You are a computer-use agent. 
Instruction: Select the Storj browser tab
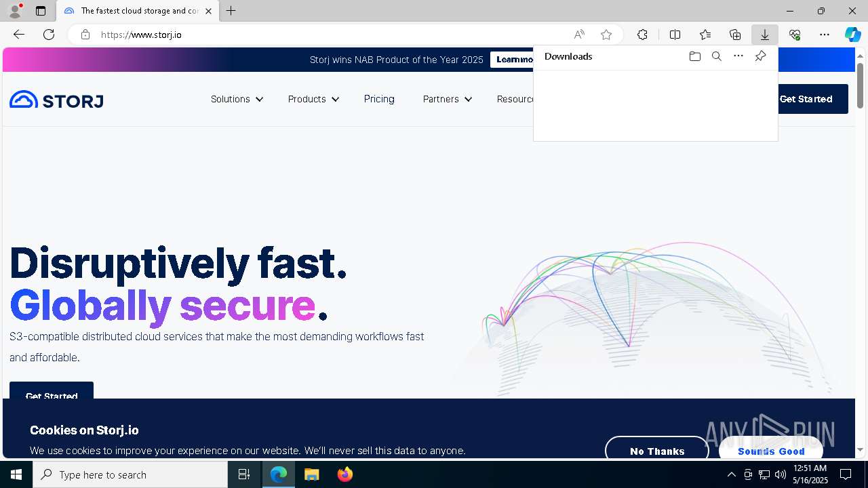(138, 11)
